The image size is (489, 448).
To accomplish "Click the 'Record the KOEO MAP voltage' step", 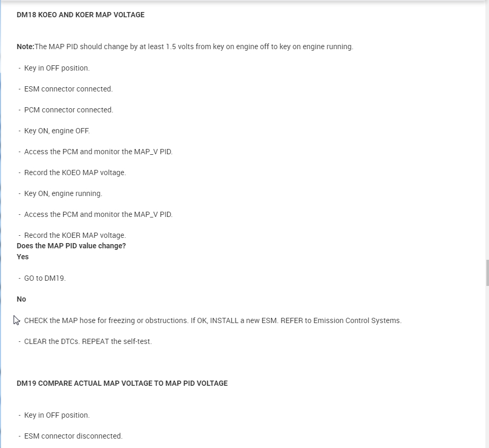I will click(75, 173).
